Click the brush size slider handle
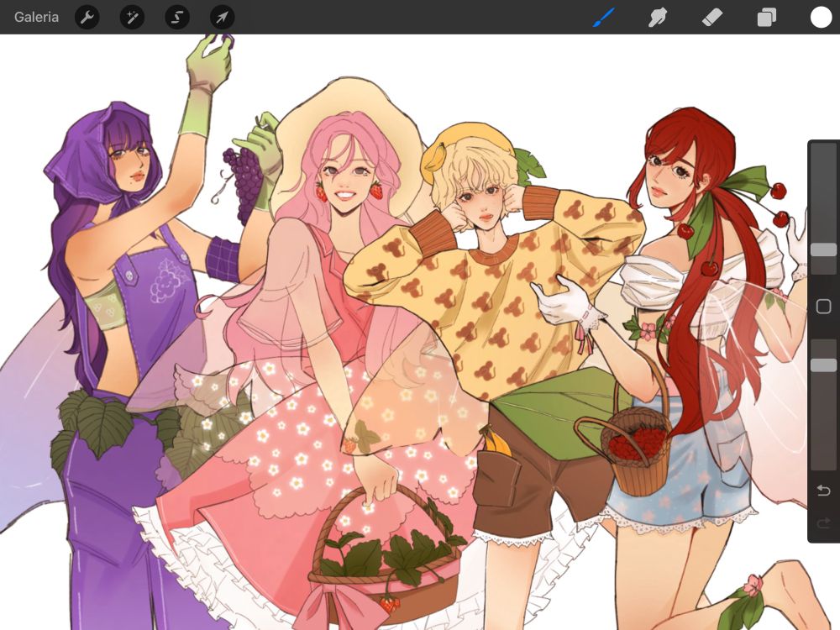 click(823, 249)
